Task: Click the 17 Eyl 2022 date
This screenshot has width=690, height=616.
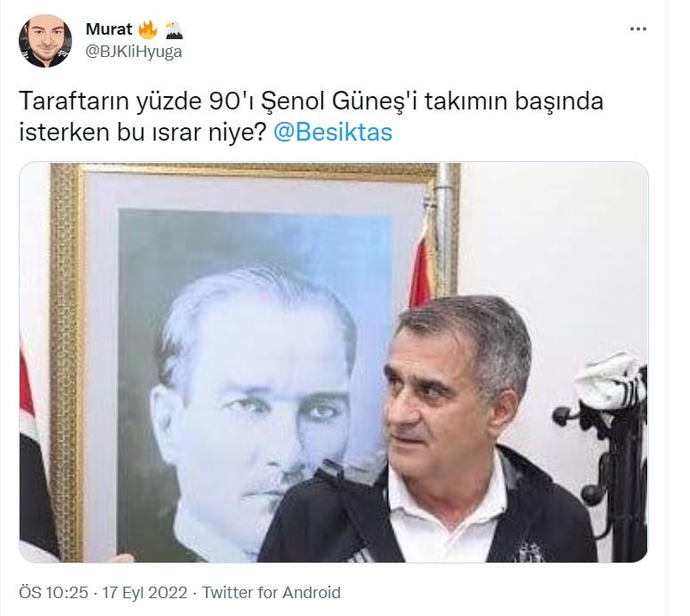Action: pos(145,592)
